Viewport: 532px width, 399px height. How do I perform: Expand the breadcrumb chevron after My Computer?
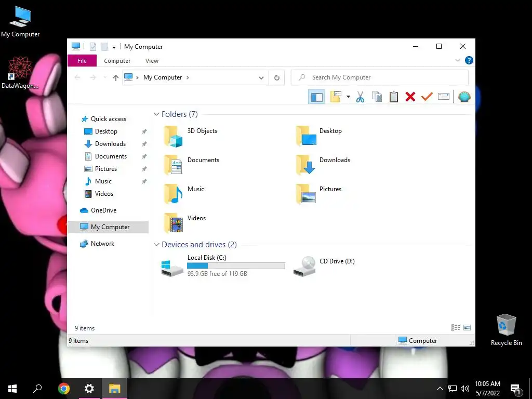coord(188,77)
